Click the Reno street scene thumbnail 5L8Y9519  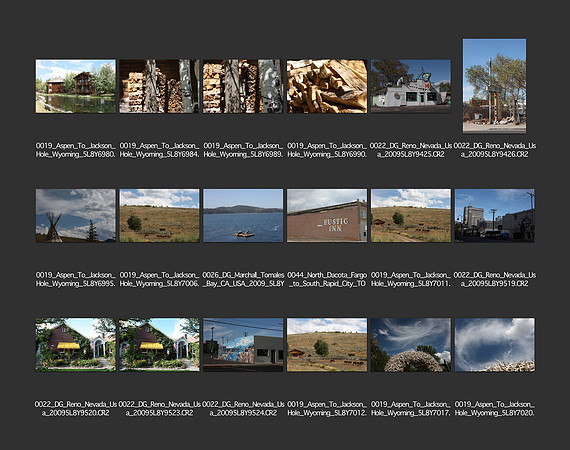(x=494, y=216)
